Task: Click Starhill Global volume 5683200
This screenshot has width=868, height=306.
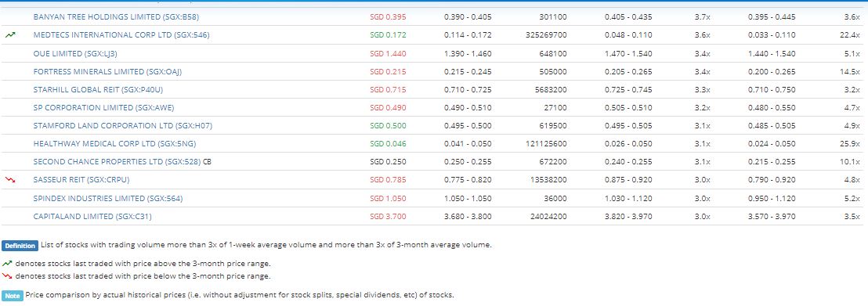Action: pyautogui.click(x=550, y=90)
